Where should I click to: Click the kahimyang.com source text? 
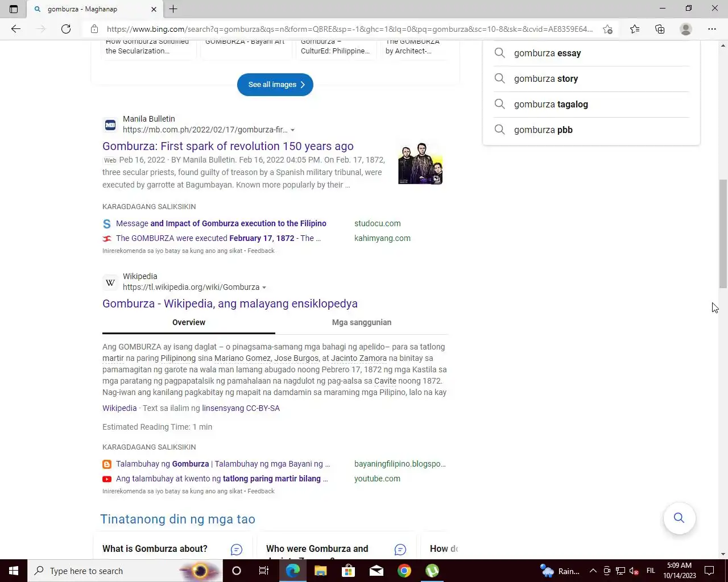pyautogui.click(x=382, y=238)
